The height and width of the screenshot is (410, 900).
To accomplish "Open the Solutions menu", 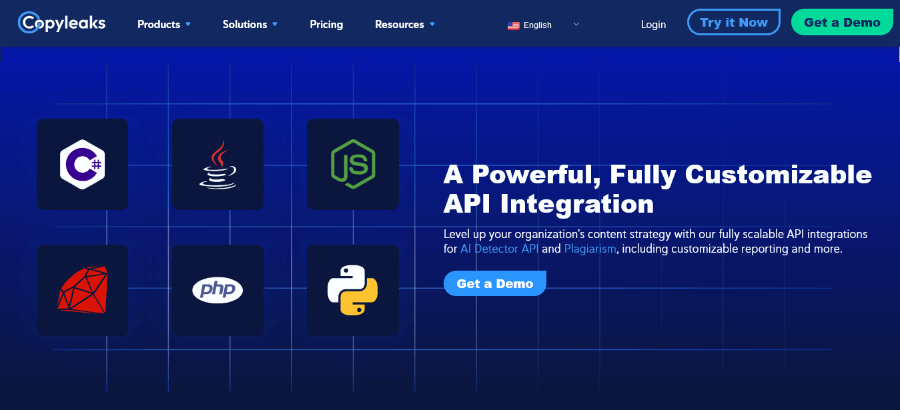I will pos(250,25).
